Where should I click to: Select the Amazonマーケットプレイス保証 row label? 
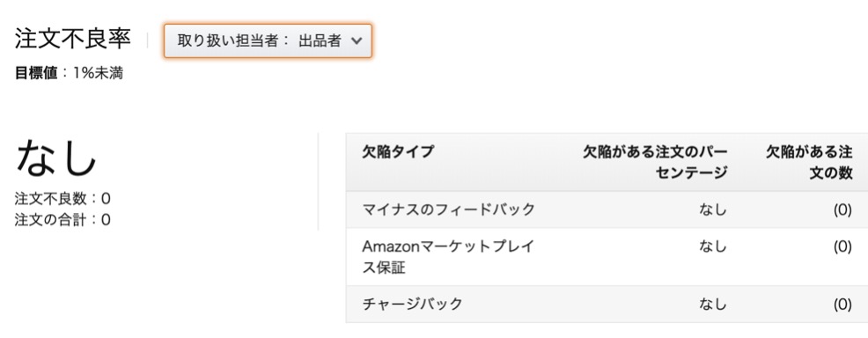[x=448, y=257]
